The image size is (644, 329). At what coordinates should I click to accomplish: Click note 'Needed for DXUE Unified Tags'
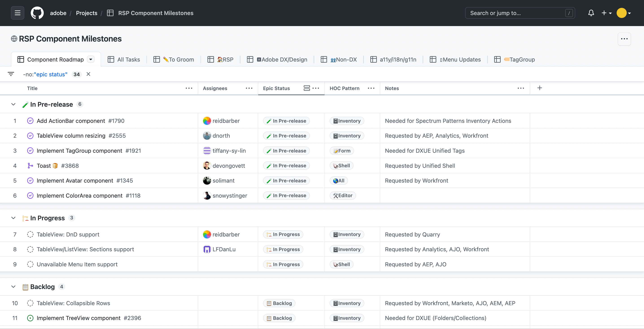point(425,151)
